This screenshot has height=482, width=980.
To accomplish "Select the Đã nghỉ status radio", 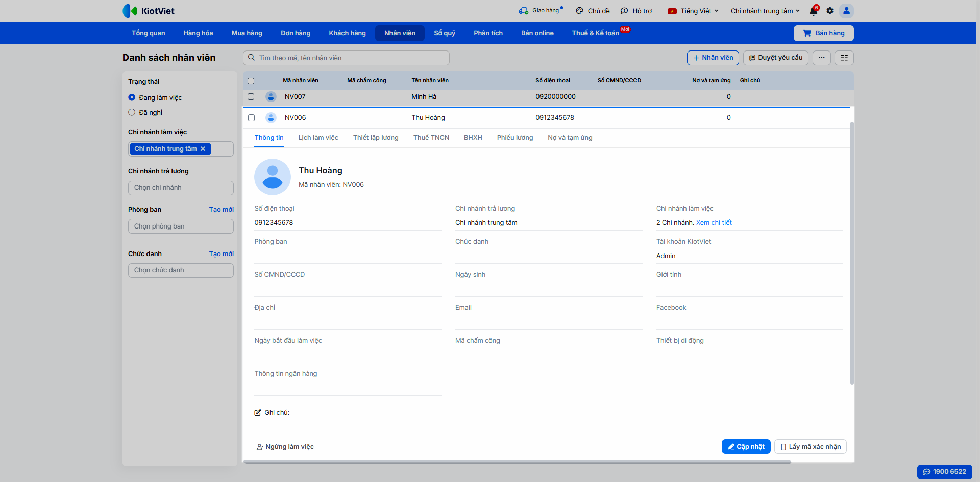I will click(132, 112).
